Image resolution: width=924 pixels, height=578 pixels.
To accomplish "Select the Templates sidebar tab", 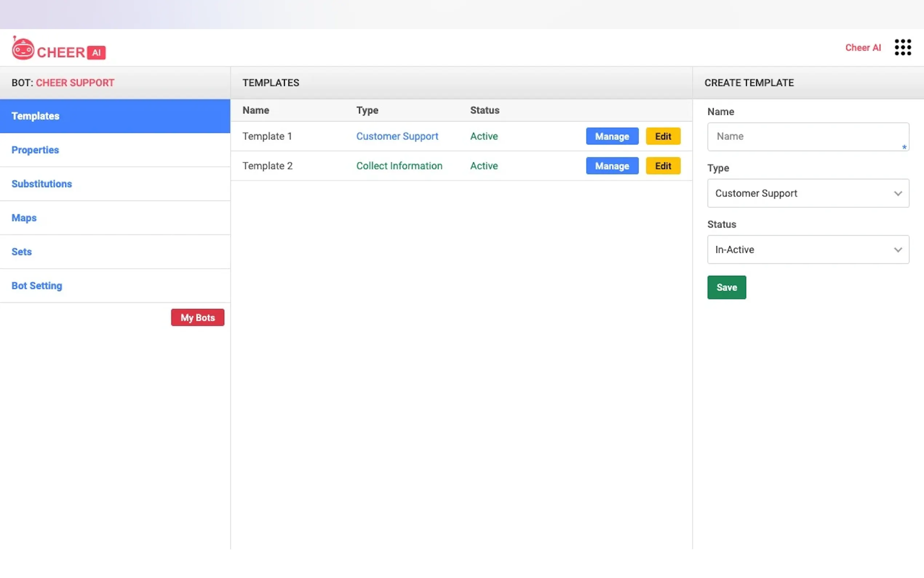I will pyautogui.click(x=115, y=116).
